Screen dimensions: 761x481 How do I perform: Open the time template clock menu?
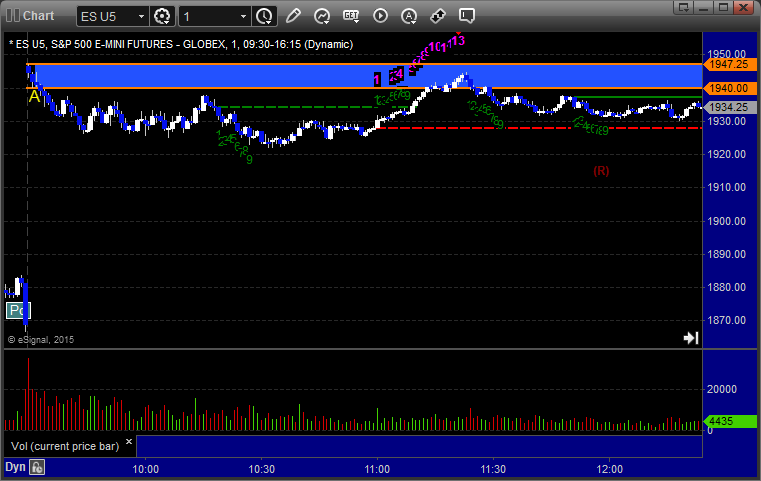[265, 16]
